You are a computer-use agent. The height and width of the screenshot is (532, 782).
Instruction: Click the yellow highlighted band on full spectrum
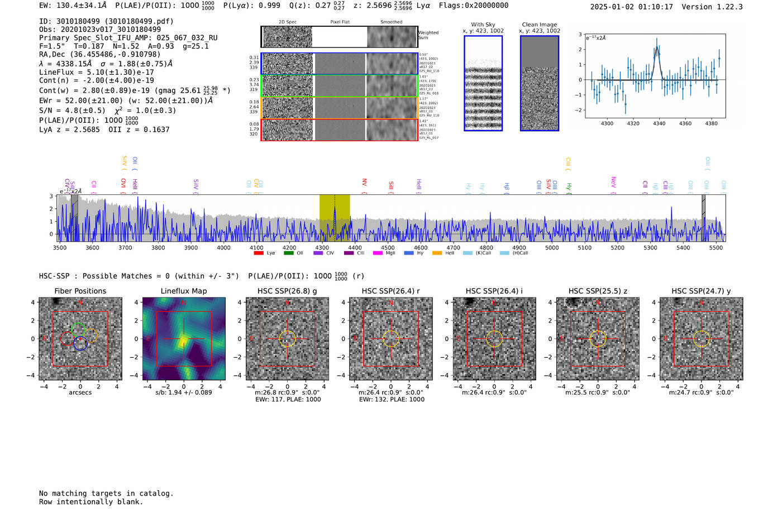pos(335,218)
